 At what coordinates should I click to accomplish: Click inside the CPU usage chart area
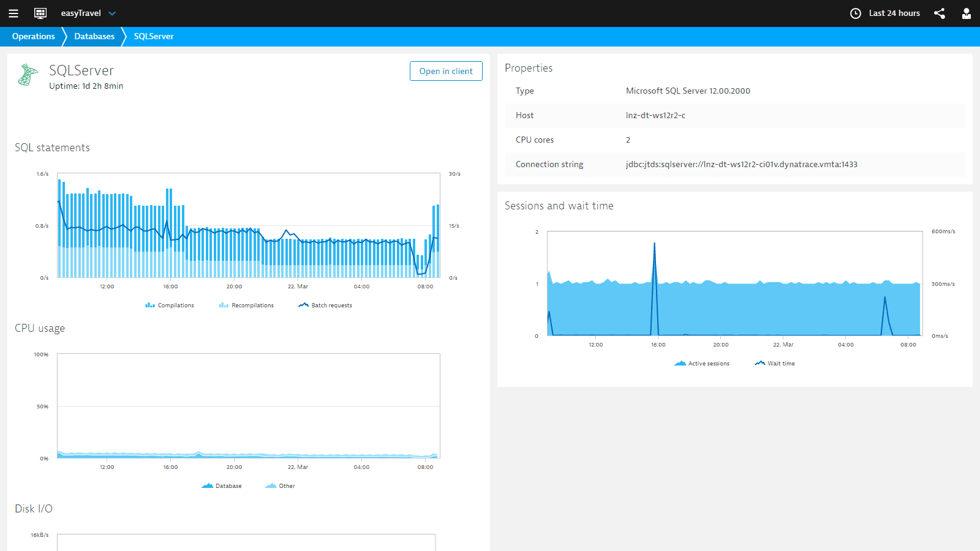249,406
